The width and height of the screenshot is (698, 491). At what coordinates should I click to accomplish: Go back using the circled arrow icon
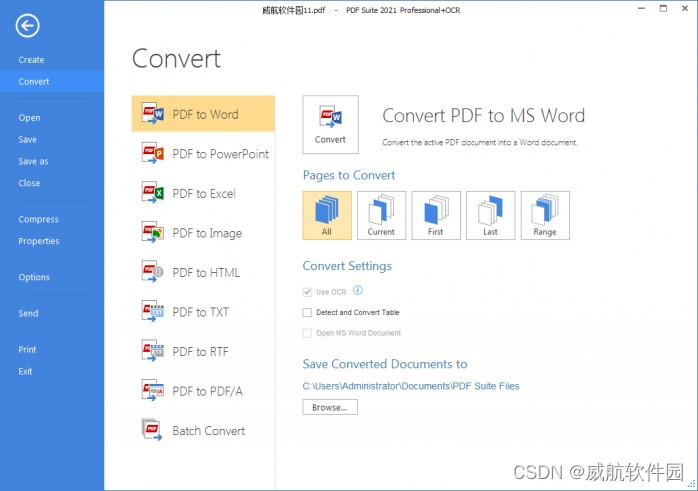(x=28, y=26)
